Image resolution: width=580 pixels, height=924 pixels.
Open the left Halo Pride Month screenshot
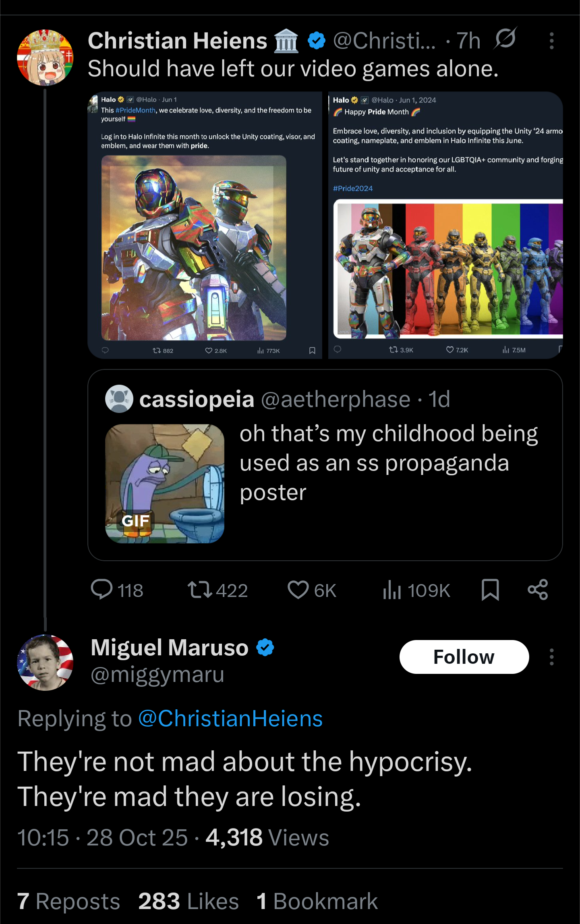coord(205,225)
